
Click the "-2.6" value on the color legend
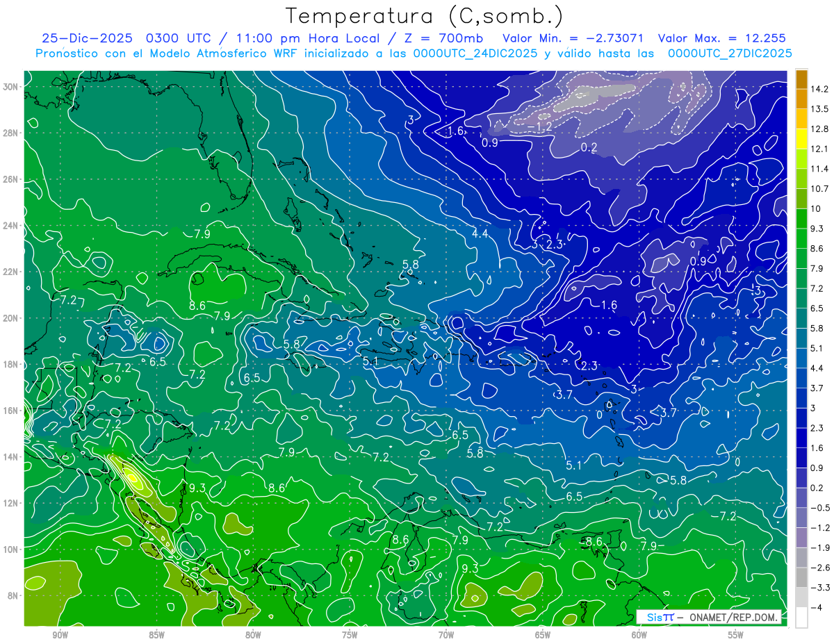point(820,568)
